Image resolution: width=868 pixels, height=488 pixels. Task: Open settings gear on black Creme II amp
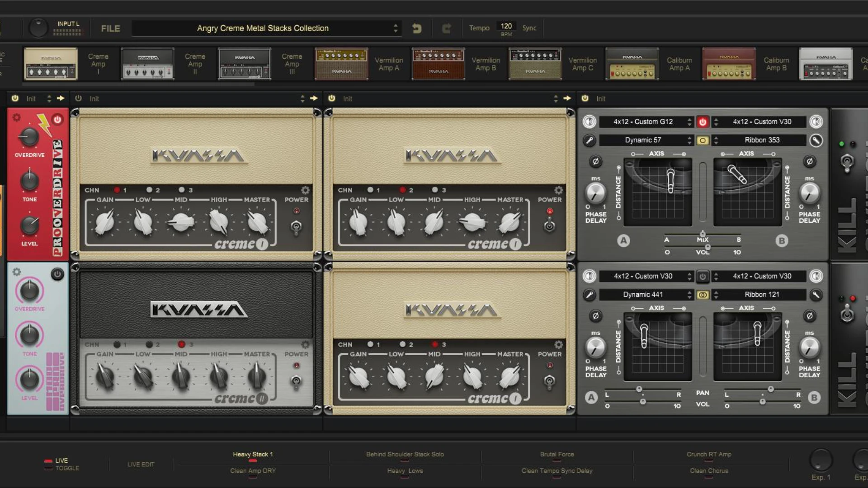tap(306, 344)
